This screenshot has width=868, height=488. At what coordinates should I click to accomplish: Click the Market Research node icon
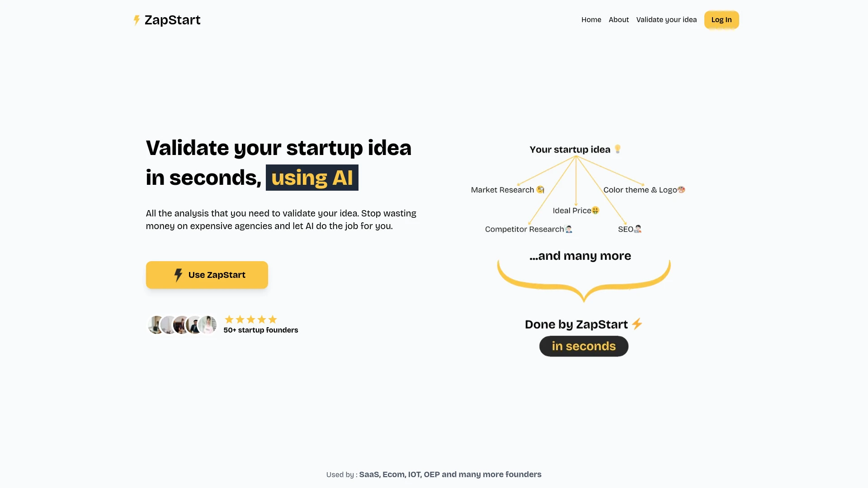click(541, 189)
